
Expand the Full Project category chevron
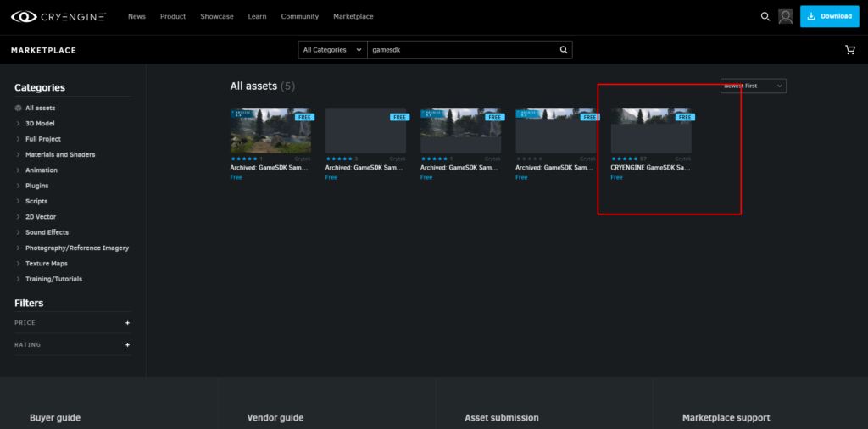coord(19,139)
